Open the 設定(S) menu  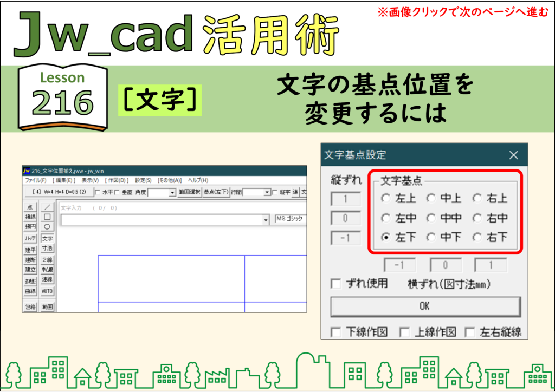coord(143,180)
